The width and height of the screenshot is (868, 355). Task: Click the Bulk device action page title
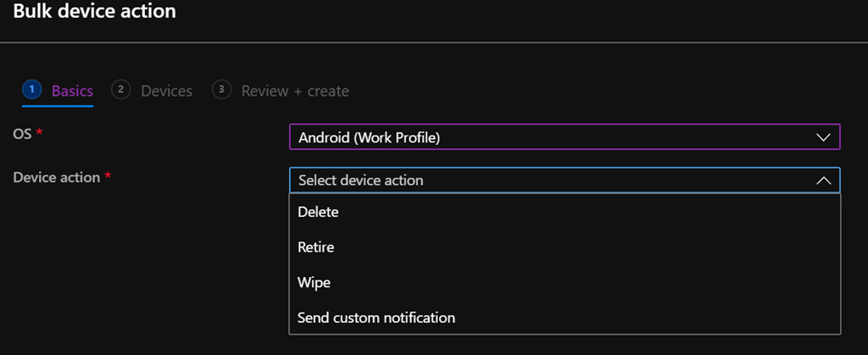(94, 12)
